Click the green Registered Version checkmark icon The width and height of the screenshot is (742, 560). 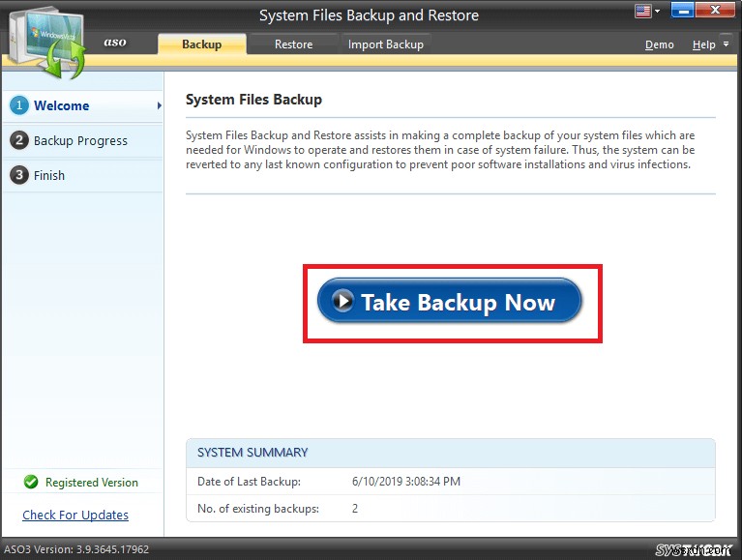coord(31,482)
